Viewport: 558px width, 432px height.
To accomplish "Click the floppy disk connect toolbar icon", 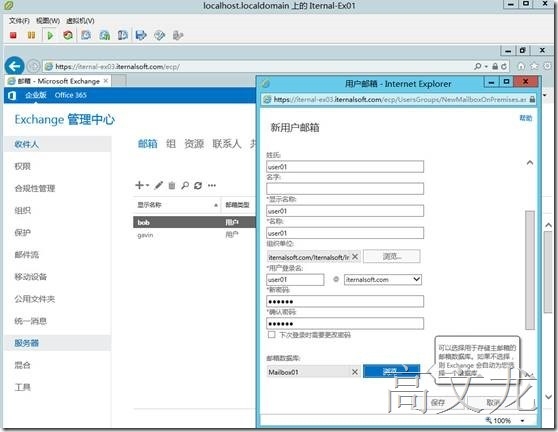I will click(x=141, y=35).
